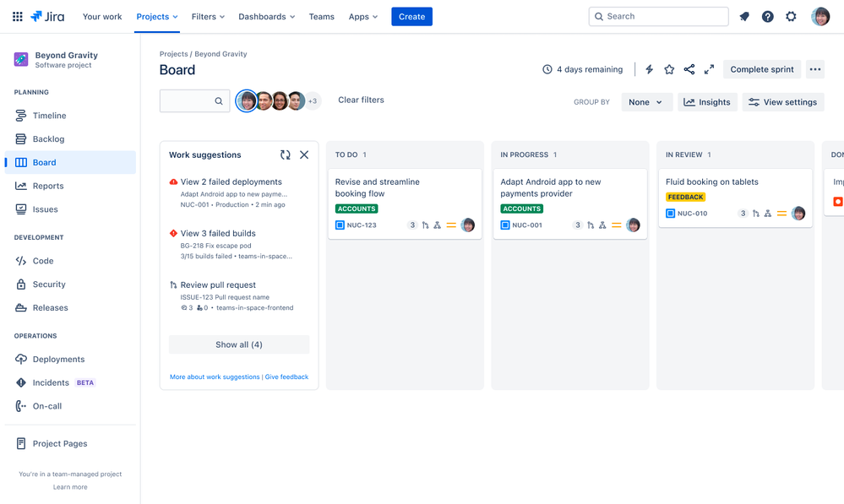
Task: Open Jira settings with the gear icon
Action: (x=791, y=16)
